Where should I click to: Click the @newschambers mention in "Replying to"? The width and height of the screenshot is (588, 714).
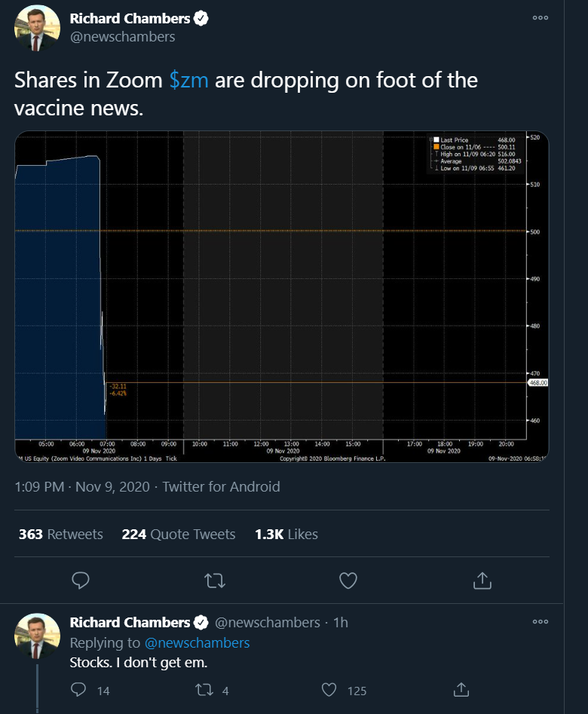198,642
